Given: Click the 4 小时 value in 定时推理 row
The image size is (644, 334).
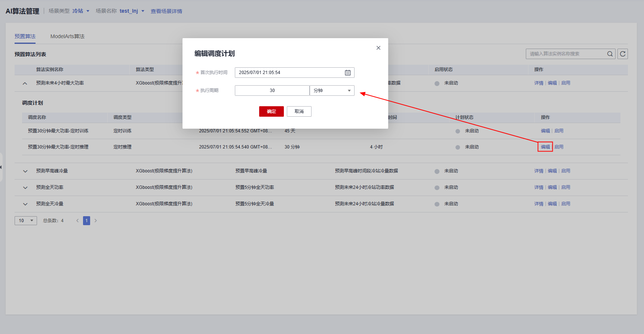Looking at the screenshot, I should [376, 147].
